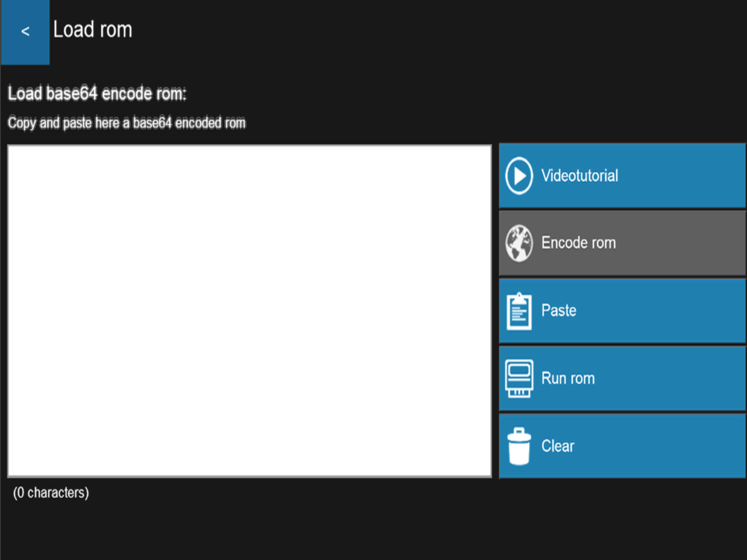Click inside the white base64 text area
This screenshot has width=747, height=560.
pos(249,311)
